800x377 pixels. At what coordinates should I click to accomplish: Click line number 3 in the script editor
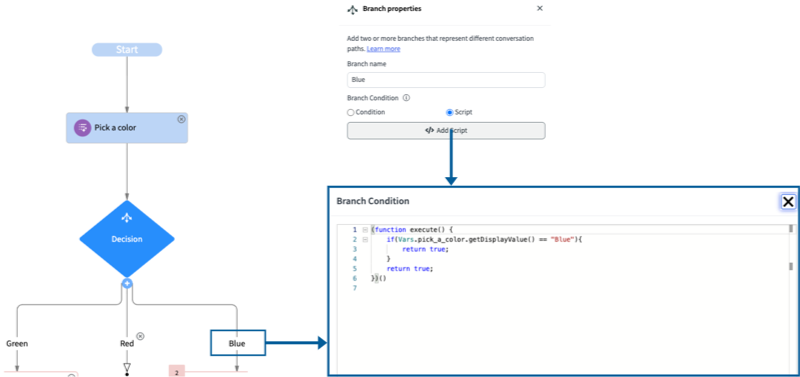pyautogui.click(x=355, y=249)
